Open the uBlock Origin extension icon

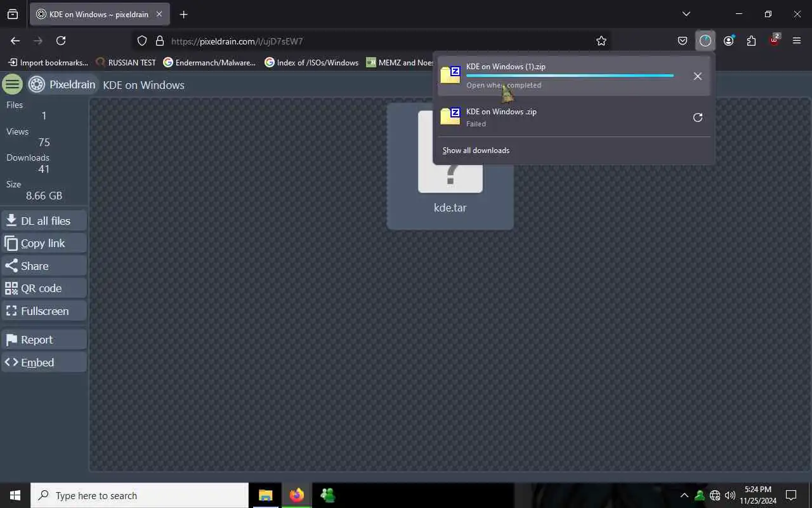(774, 41)
